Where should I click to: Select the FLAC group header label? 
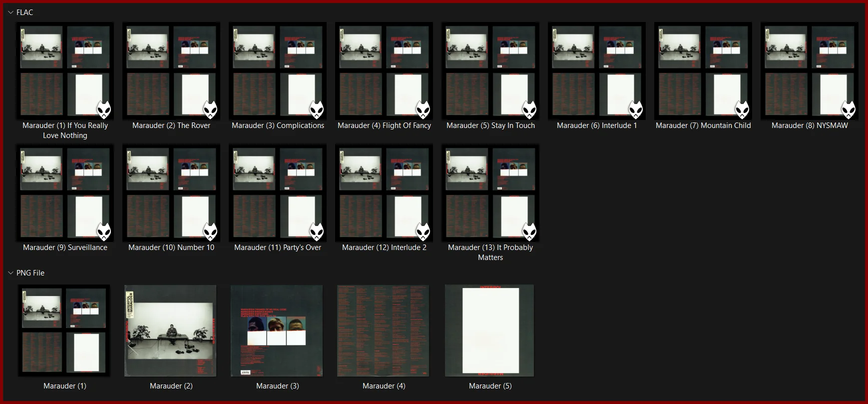(24, 12)
